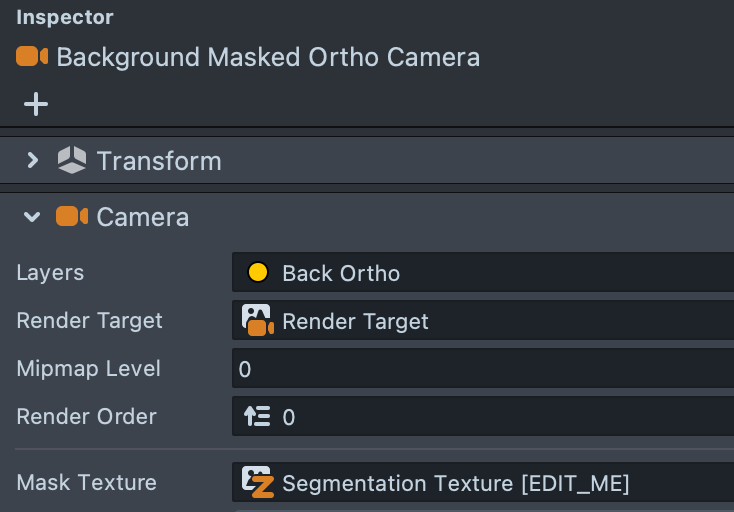Click the Transform section header label
734x512 pixels.
point(159,161)
